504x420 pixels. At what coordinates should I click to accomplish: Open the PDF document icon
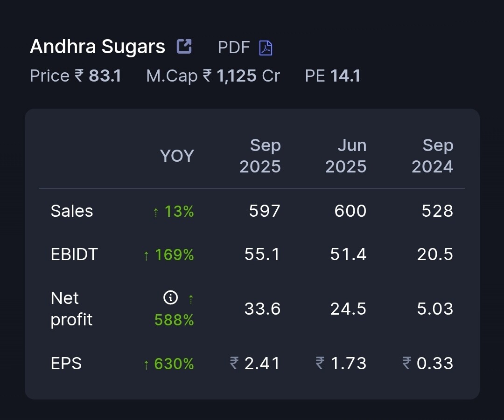pyautogui.click(x=266, y=48)
